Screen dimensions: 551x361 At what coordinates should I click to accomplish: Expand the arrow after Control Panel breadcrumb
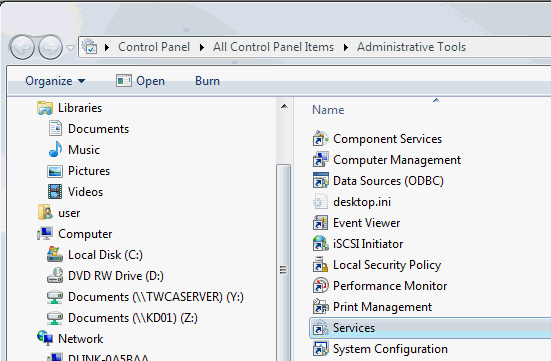(202, 47)
